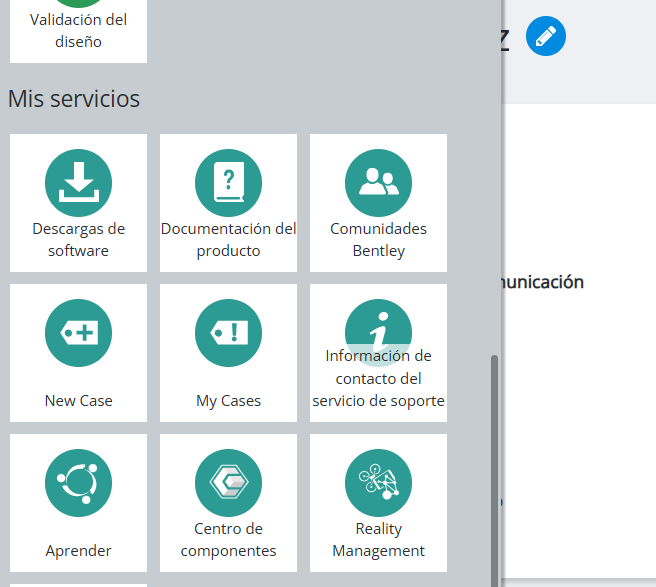
Task: Click the Documentación del producto help book icon
Action: 228,183
